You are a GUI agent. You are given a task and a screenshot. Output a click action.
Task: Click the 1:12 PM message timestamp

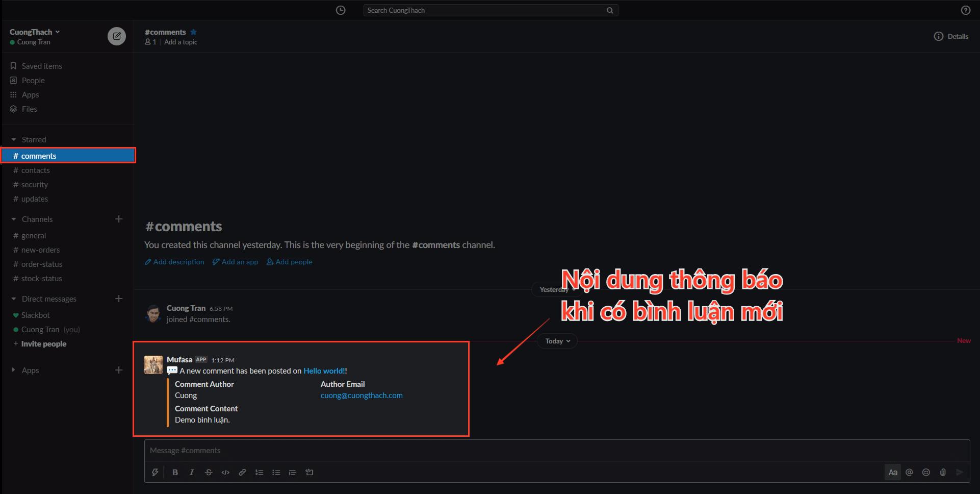click(223, 360)
